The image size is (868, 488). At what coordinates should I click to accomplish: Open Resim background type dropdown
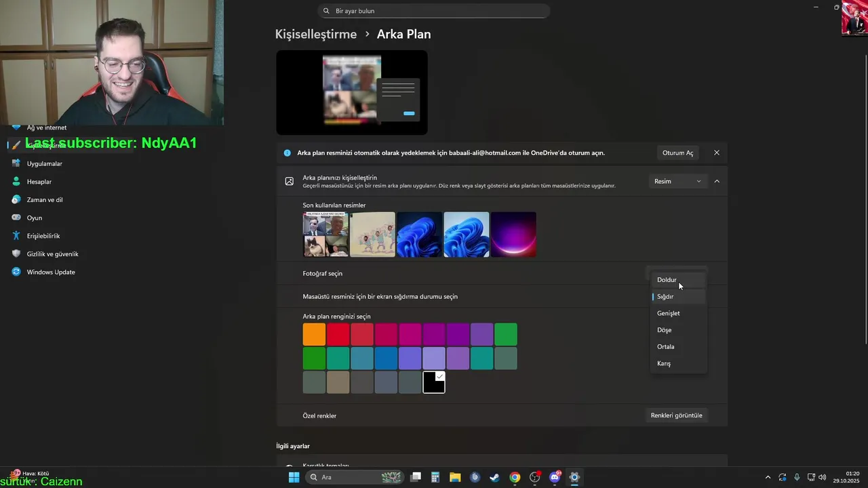click(x=677, y=181)
